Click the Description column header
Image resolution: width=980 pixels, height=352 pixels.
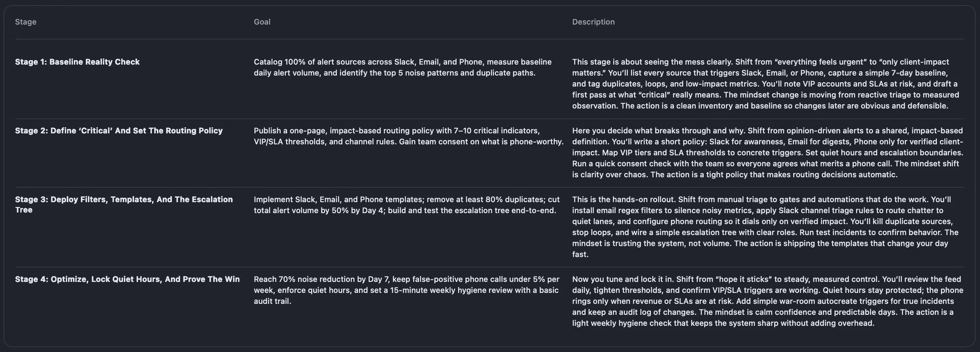pos(593,22)
